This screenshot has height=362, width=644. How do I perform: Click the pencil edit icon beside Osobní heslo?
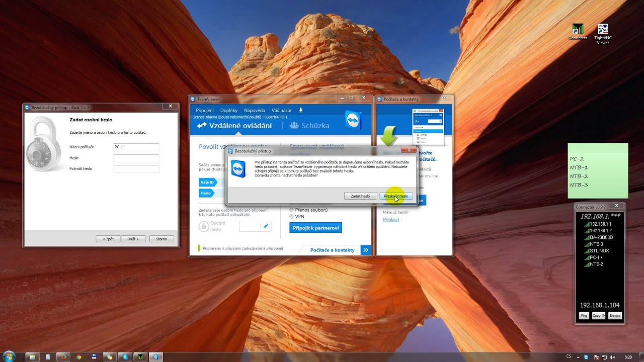point(266,226)
